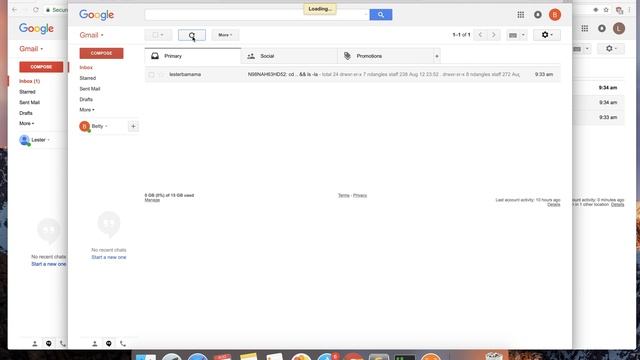
Task: Go to older messages with the right arrow
Action: [493, 35]
